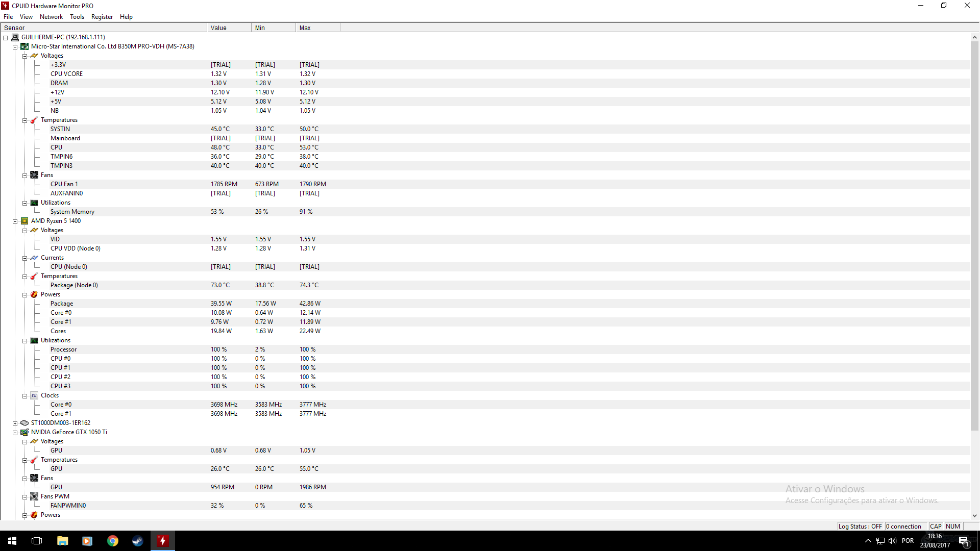Expand the ST1000DM003-1ER162 drive node
This screenshot has height=551, width=980.
pyautogui.click(x=15, y=423)
